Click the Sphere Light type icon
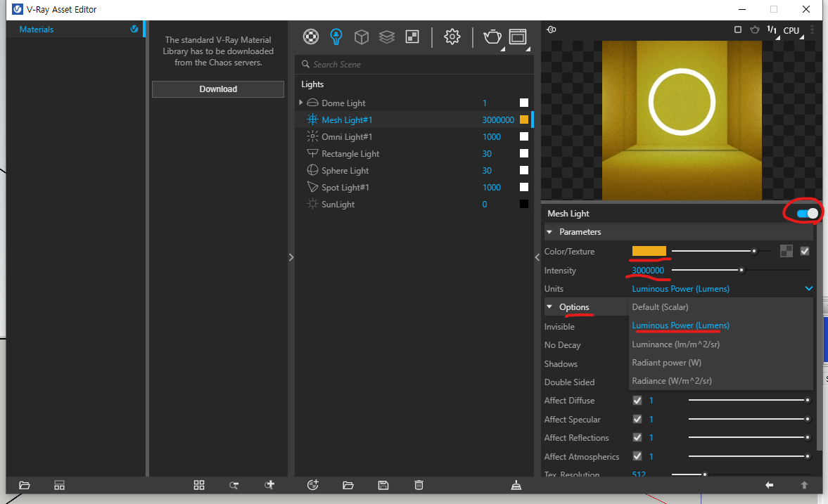 click(x=312, y=171)
